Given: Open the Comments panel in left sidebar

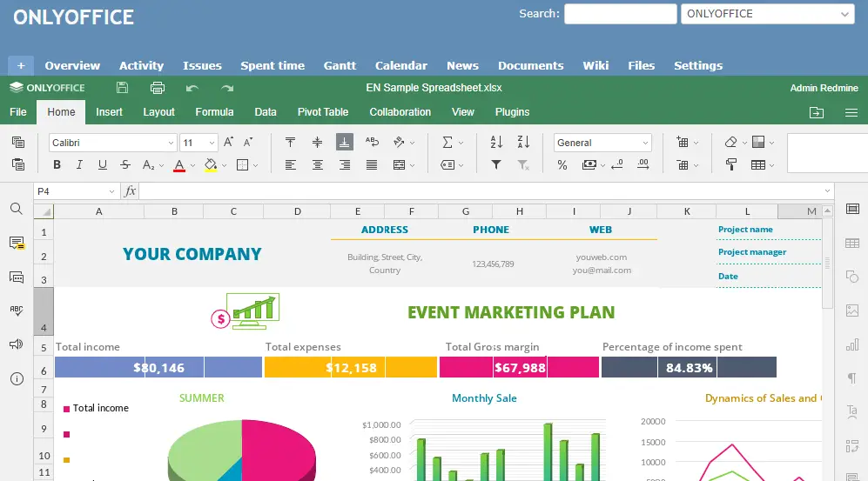Looking at the screenshot, I should pyautogui.click(x=16, y=244).
